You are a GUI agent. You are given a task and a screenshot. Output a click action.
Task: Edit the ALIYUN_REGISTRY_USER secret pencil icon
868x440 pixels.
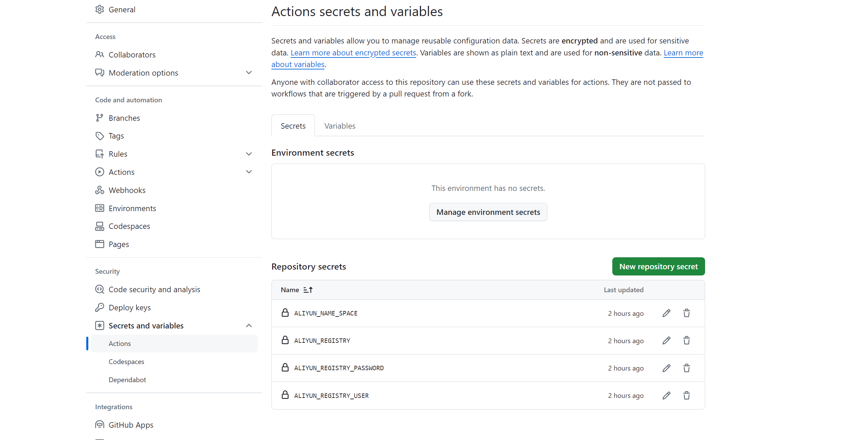[x=666, y=396]
